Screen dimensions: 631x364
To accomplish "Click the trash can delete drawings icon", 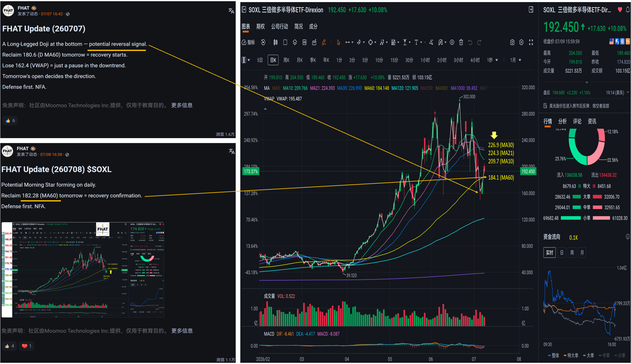I will (461, 42).
